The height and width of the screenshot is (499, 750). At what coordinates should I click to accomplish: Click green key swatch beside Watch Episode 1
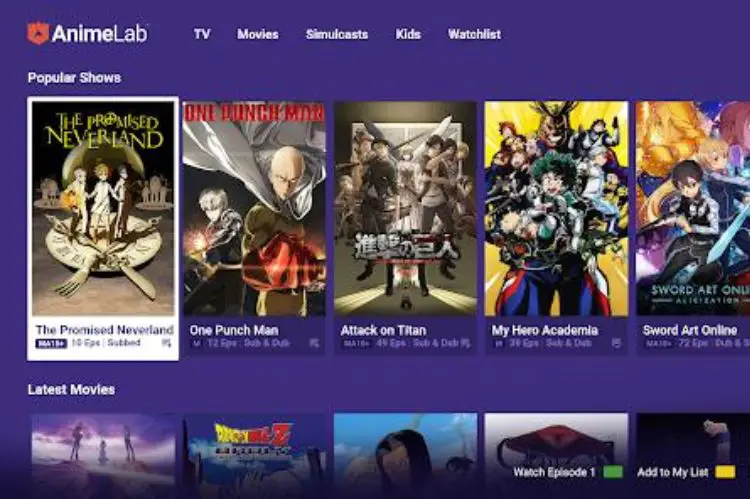coord(613,472)
